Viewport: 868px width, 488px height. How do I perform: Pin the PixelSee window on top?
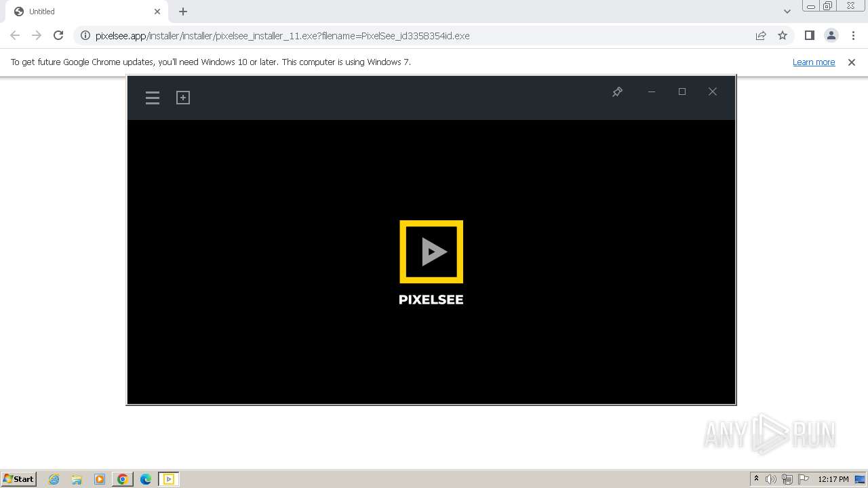617,91
